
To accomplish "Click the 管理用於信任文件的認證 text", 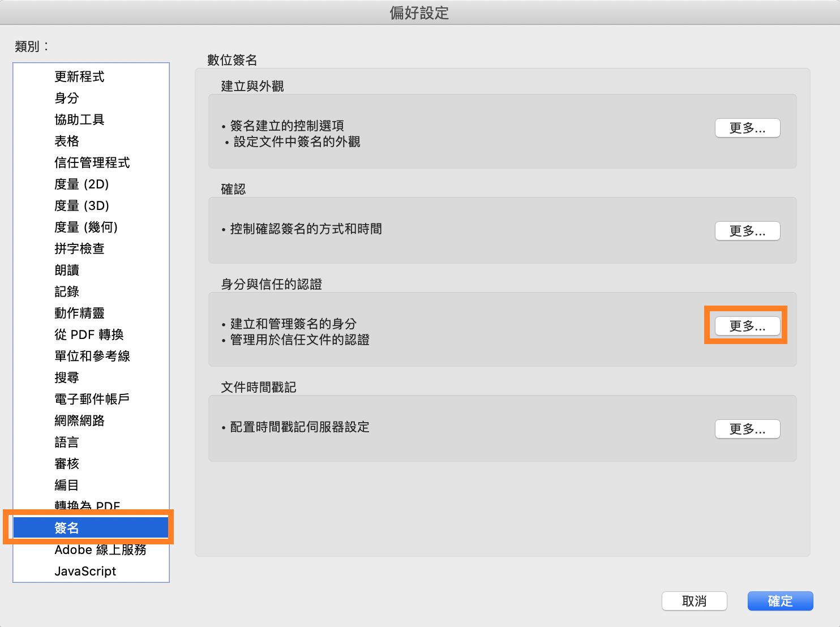I will click(299, 340).
